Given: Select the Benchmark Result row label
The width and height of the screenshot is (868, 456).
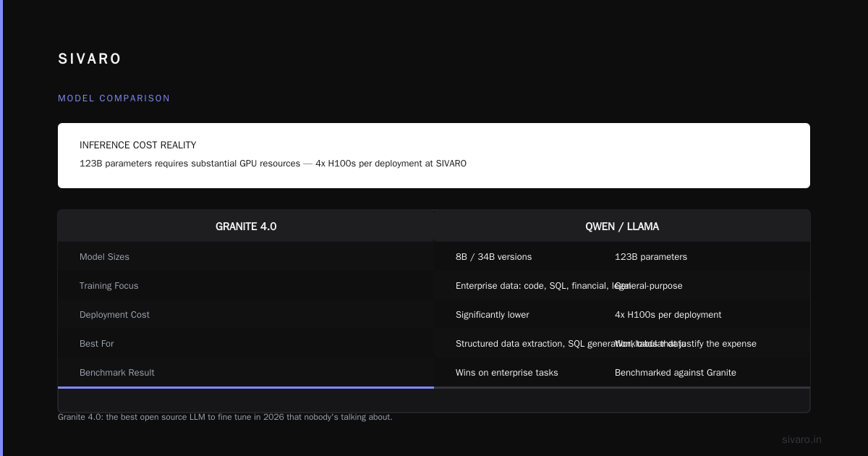Looking at the screenshot, I should pyautogui.click(x=117, y=373).
